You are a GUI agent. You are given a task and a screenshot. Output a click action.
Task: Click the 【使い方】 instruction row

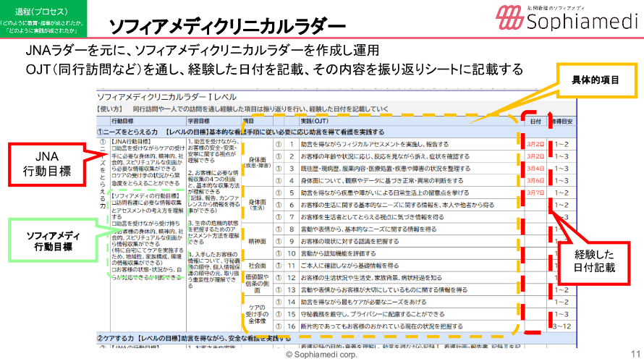(x=242, y=109)
